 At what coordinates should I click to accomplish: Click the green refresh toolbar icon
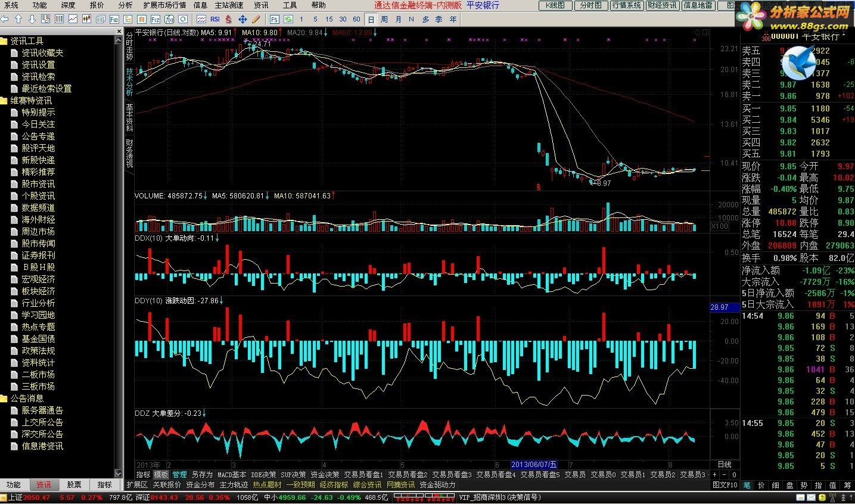[x=288, y=19]
